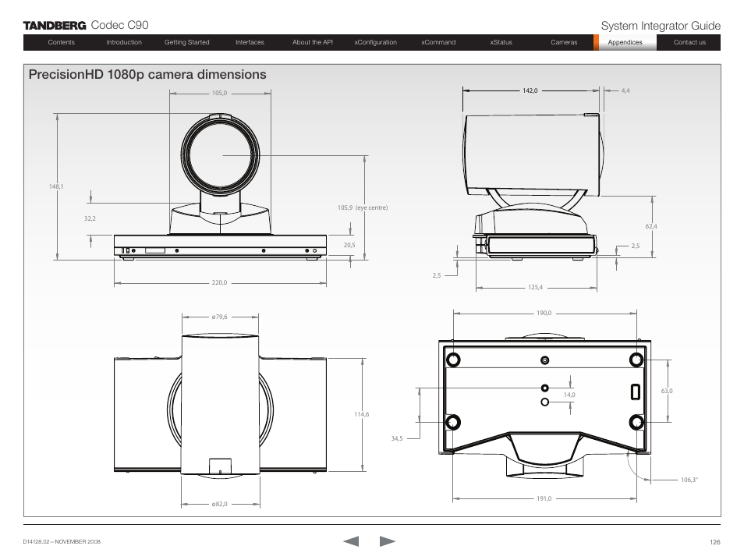The height and width of the screenshot is (560, 744).
Task: Click the 62,4 dimension label
Action: coord(651,226)
